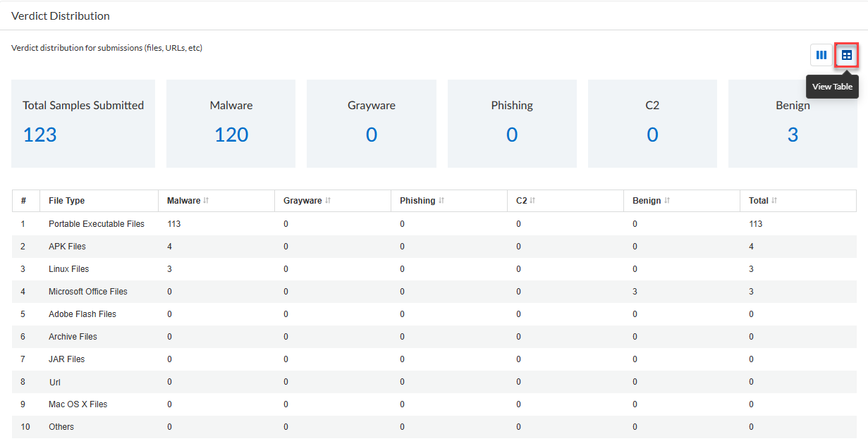Sort by the Phishing column arrows
The height and width of the screenshot is (446, 868).
pyautogui.click(x=441, y=201)
